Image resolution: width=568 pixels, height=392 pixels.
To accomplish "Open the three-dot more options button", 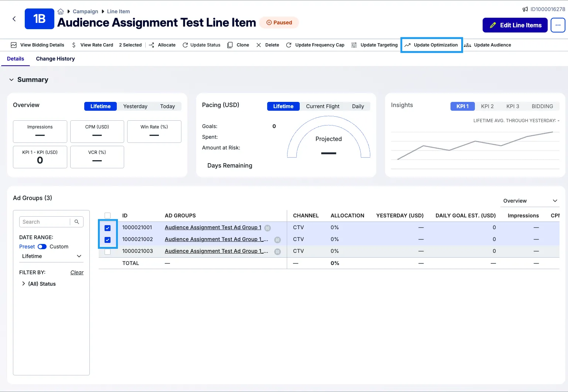I will 558,25.
